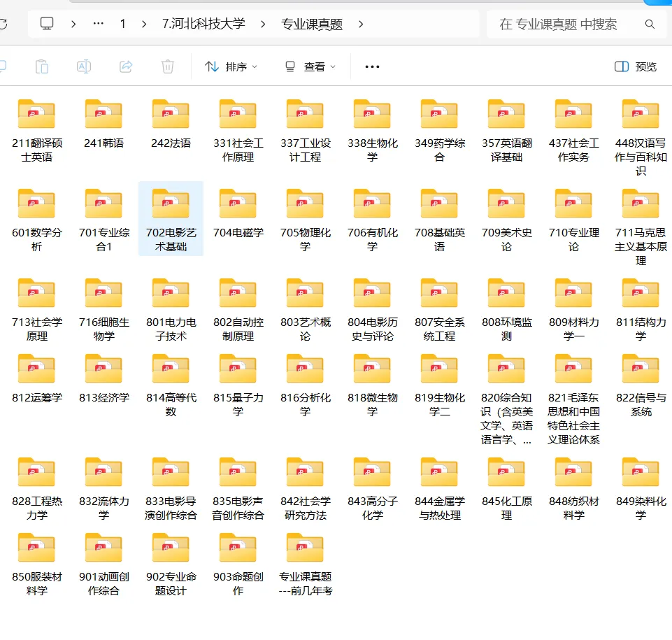This screenshot has height=640, width=672.
Task: Select the 820综合知识 folder
Action: tap(506, 399)
